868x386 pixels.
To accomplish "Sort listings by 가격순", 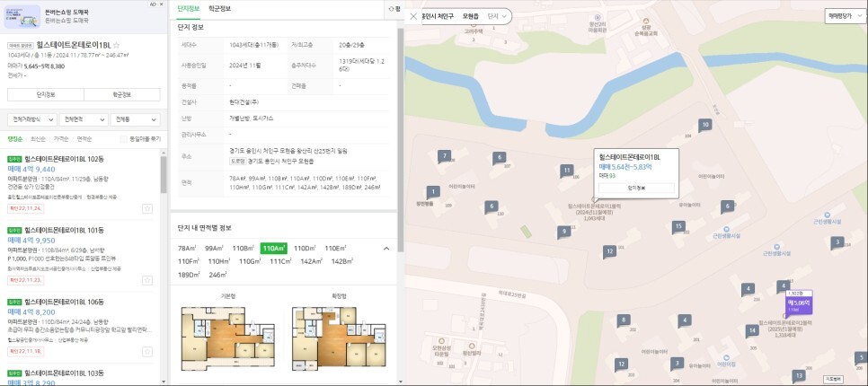I will [x=61, y=139].
